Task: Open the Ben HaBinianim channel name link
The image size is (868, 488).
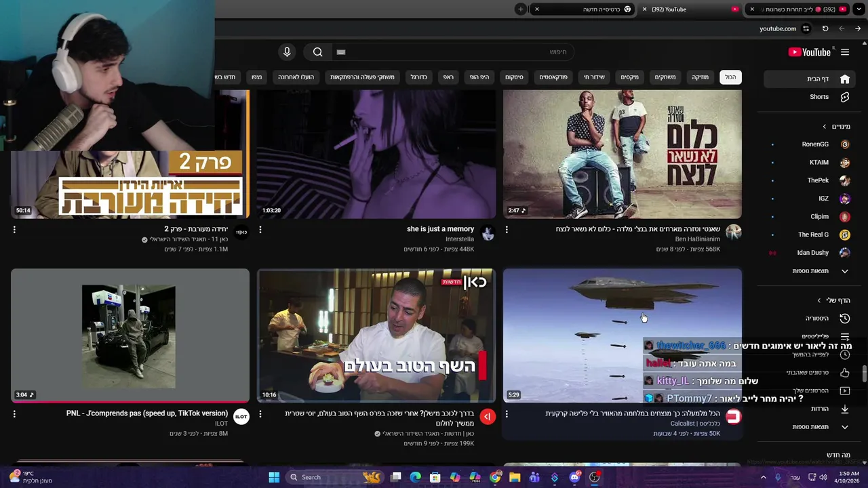Action: (x=698, y=239)
